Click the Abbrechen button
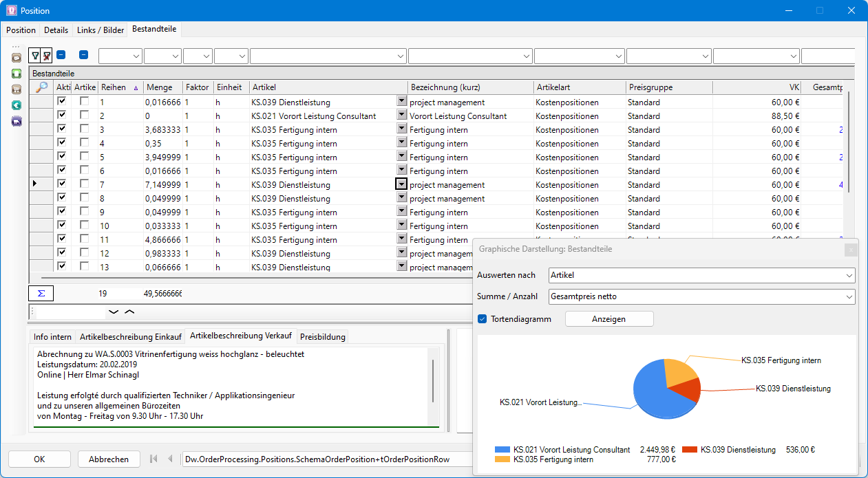 coord(109,459)
